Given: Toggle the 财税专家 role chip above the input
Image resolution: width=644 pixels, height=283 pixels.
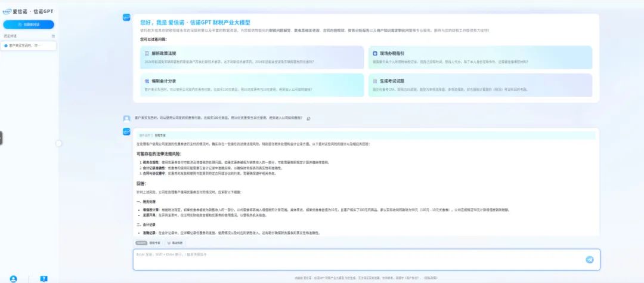Looking at the screenshot, I should coord(148,243).
